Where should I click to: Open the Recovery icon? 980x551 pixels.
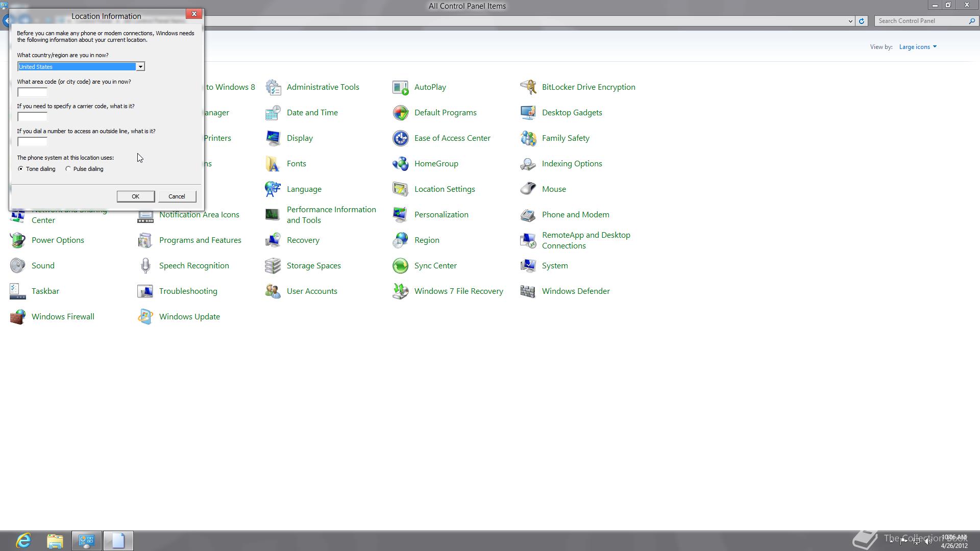pyautogui.click(x=273, y=240)
